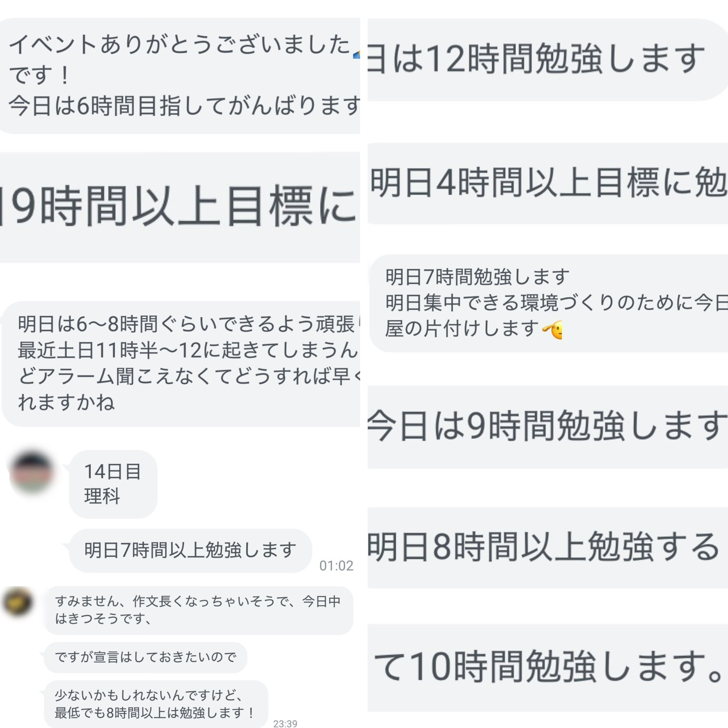Tap the イベントありがとうございました message
728x728 pixels.
(x=180, y=76)
